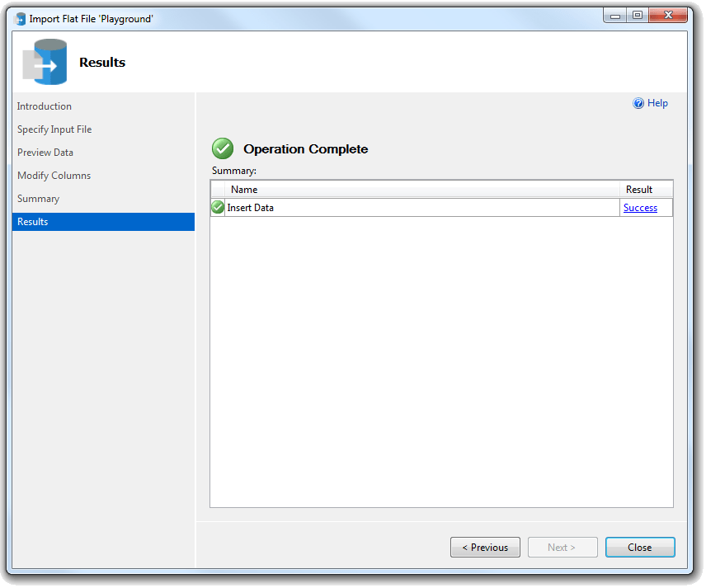Click the Results page heading

point(102,62)
